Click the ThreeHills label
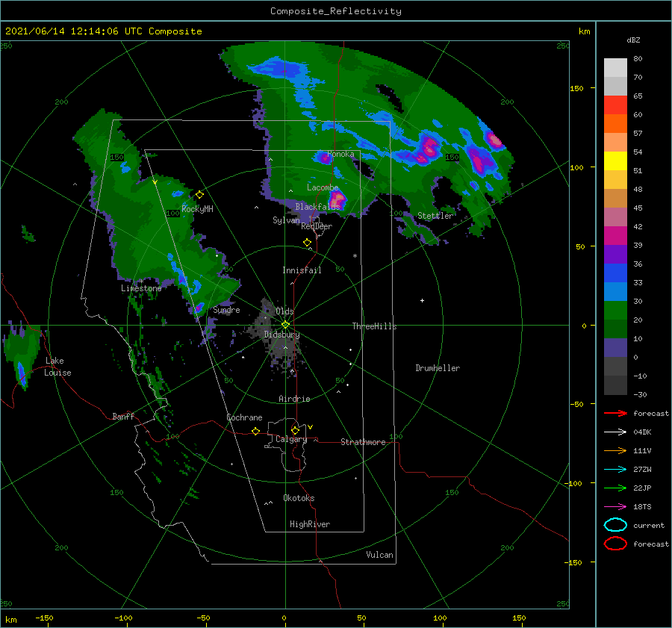The image size is (672, 628). 374,326
